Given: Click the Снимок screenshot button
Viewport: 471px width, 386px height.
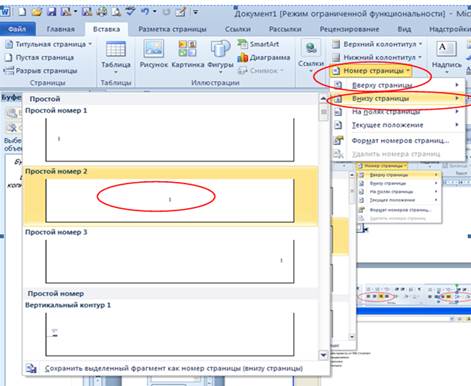Looking at the screenshot, I should (260, 71).
